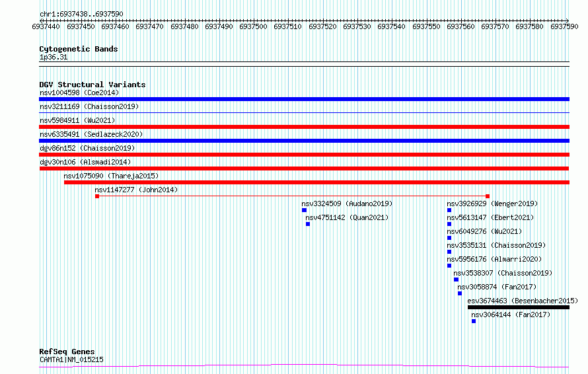Select the dgv30n106 (Alsmadi2014) red bar

pyautogui.click(x=304, y=168)
